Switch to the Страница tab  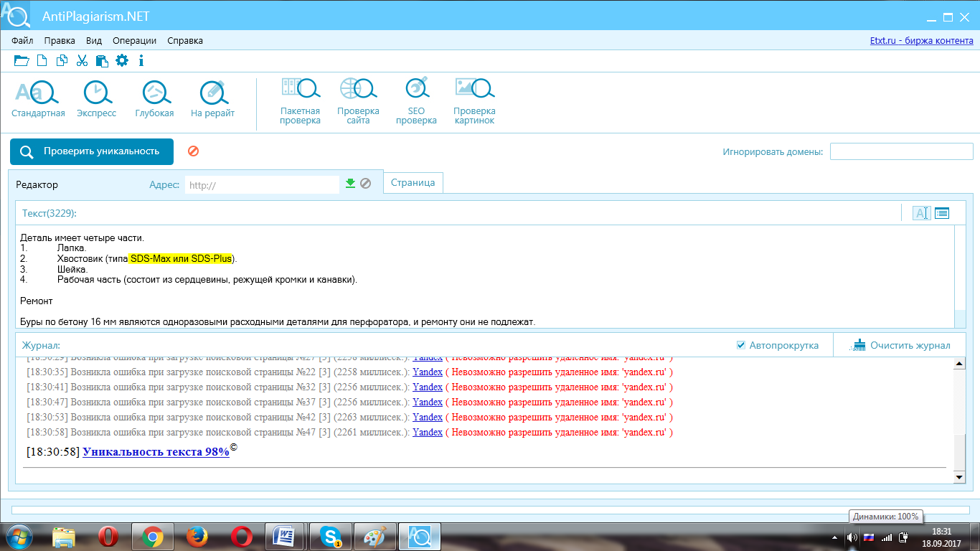coord(413,183)
